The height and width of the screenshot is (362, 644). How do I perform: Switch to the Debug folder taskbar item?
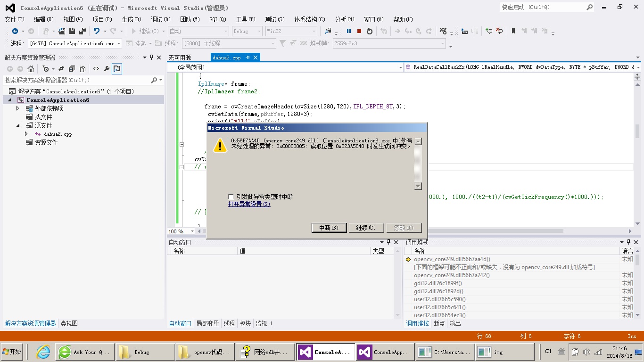146,352
